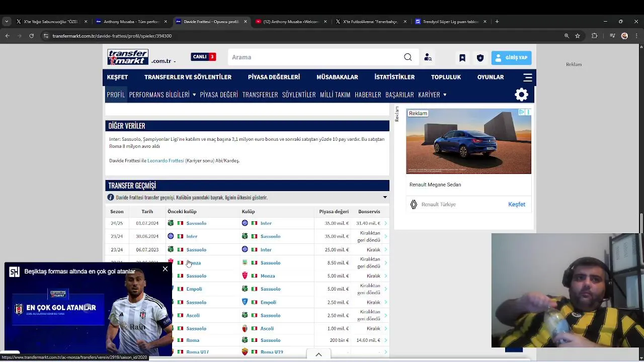Close the Beşiktaş video popup

[165, 269]
